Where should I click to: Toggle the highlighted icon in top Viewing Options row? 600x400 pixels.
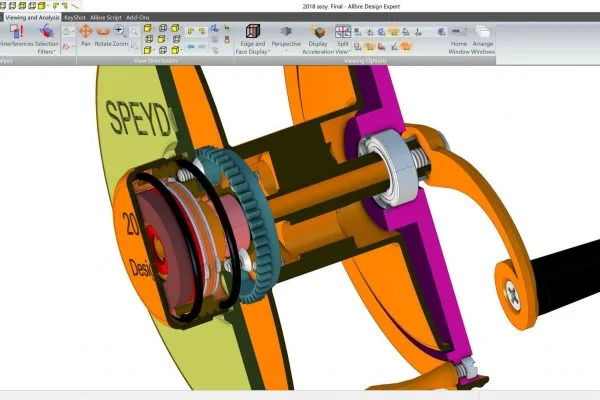pos(393,32)
